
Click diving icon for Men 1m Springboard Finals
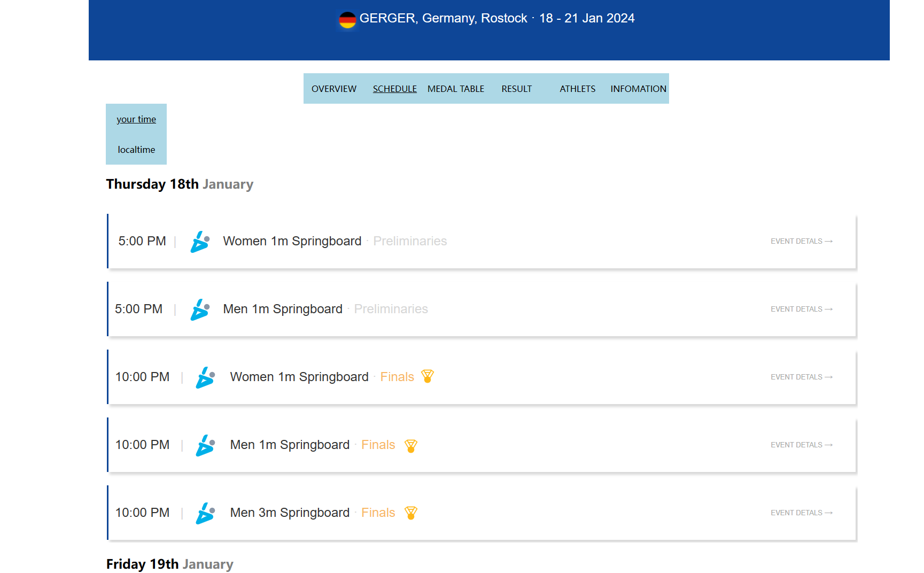coord(205,445)
